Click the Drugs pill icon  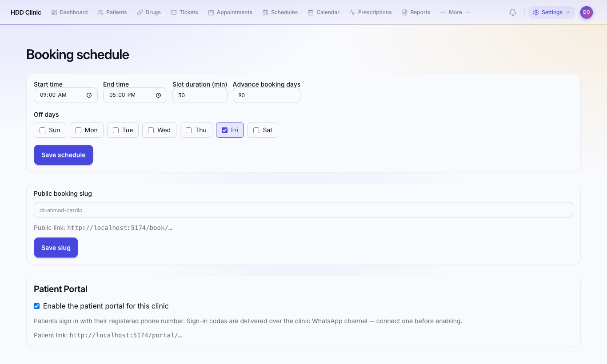[140, 12]
